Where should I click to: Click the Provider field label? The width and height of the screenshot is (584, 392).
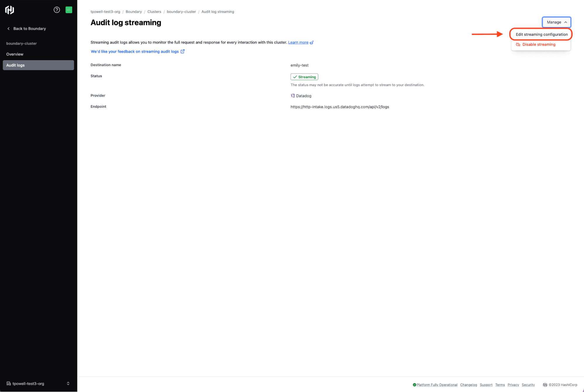[x=98, y=96]
